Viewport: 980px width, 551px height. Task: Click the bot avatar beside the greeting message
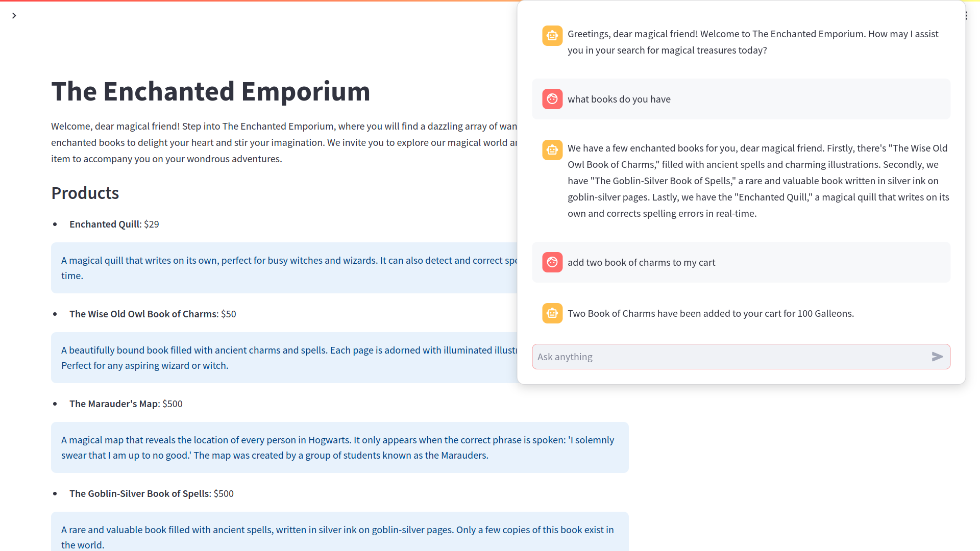coord(552,36)
